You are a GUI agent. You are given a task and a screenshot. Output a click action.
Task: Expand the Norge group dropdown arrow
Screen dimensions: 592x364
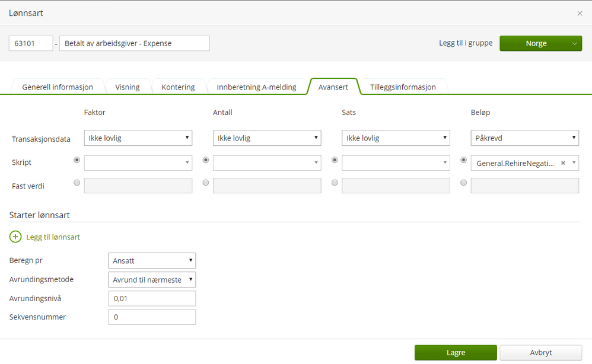pos(574,43)
